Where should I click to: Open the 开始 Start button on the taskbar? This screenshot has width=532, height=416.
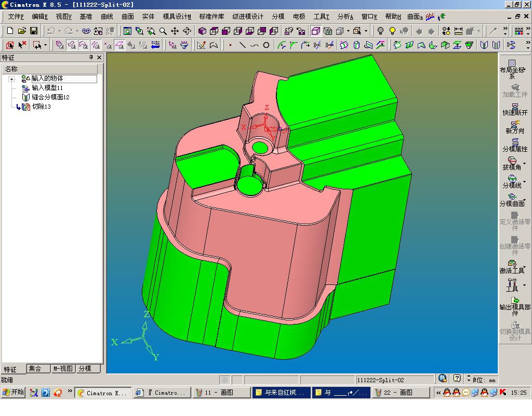(13, 393)
